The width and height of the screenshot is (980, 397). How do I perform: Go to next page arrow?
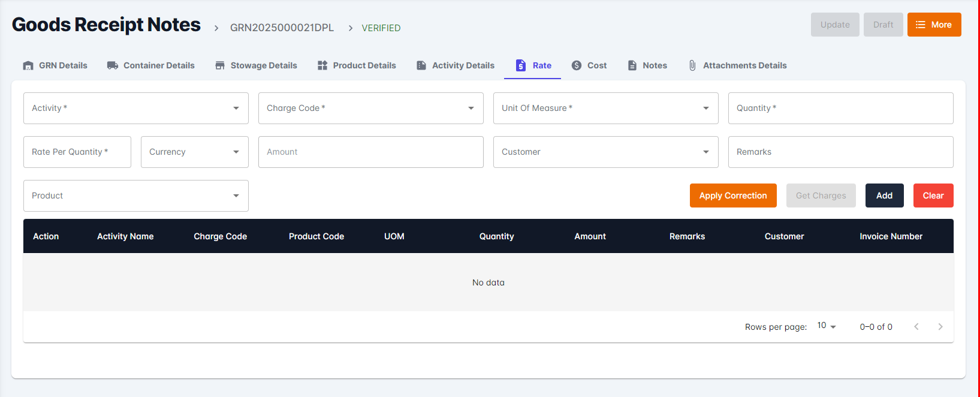coord(940,327)
